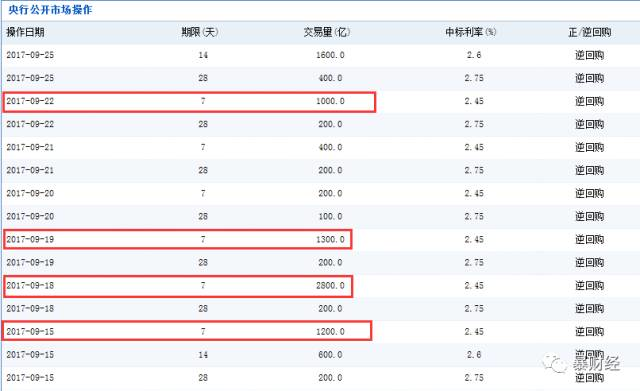Click the first 2017-09-25 date cell
This screenshot has width=640, height=391.
pyautogui.click(x=30, y=55)
